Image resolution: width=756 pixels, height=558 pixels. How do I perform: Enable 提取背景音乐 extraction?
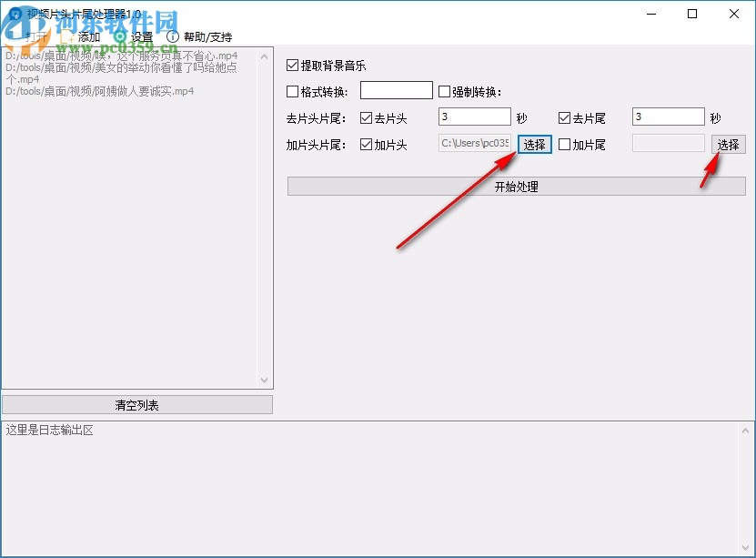[x=293, y=65]
